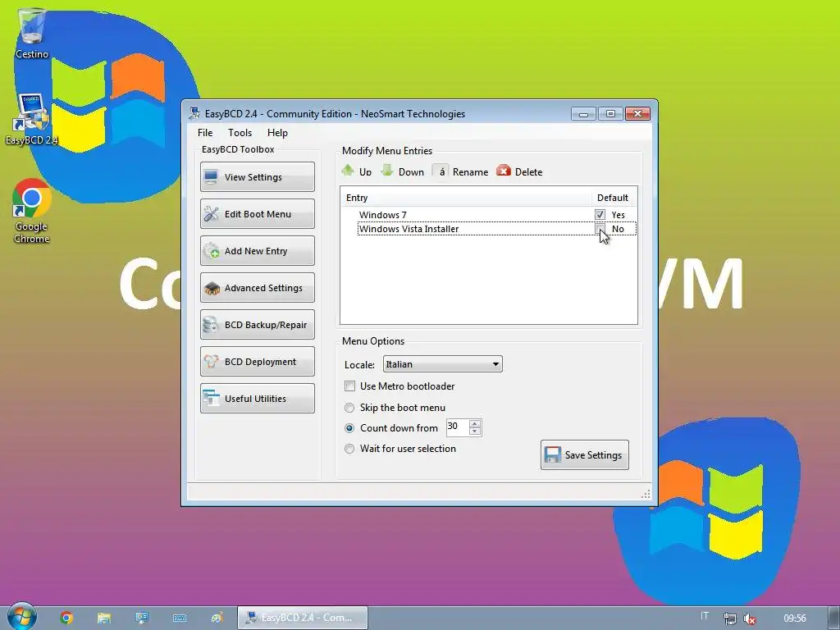Screen dimensions: 840x630
Task: Select the Google Chrome desktop shortcut
Action: [x=32, y=211]
